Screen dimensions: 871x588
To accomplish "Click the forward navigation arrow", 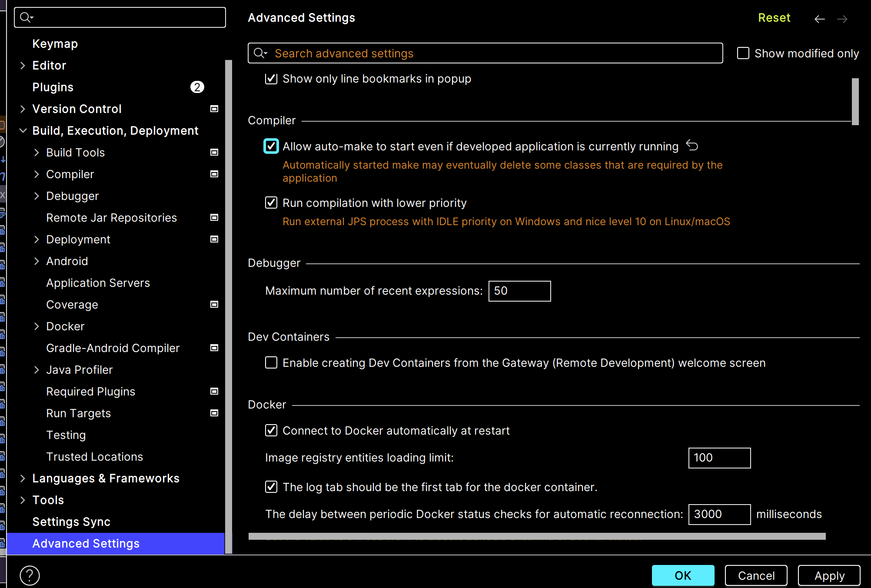I will pos(842,19).
